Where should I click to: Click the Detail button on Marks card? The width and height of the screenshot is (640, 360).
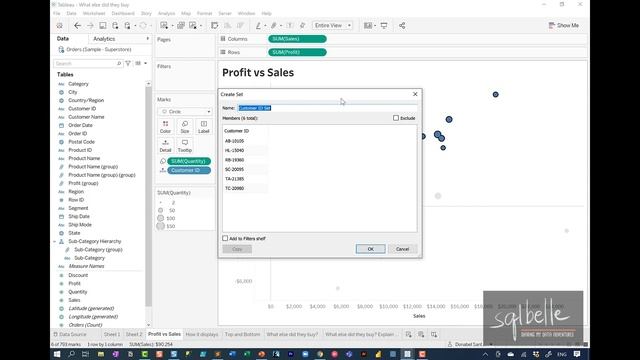click(x=165, y=146)
